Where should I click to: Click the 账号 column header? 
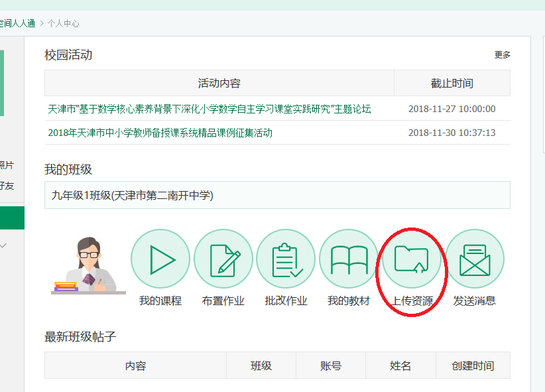(x=331, y=365)
